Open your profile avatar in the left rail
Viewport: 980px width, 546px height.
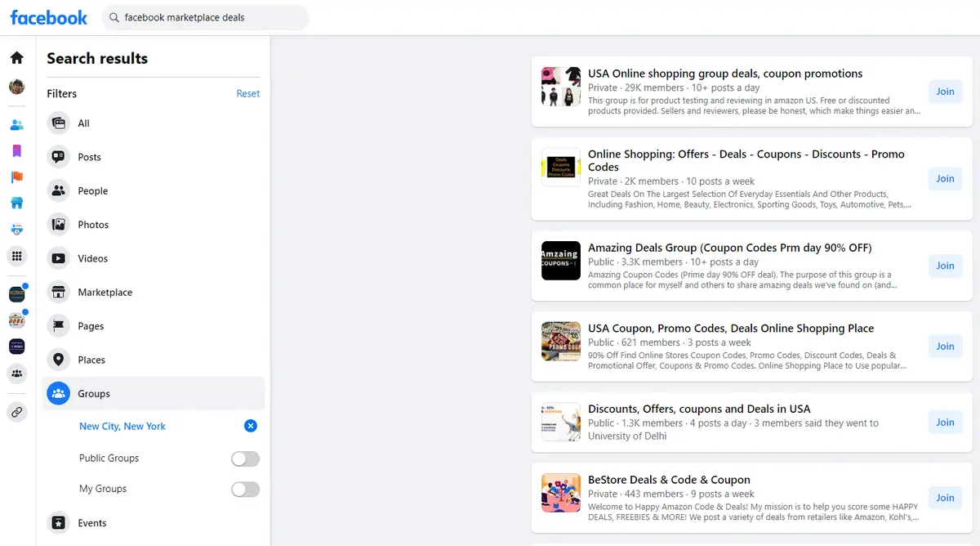click(16, 87)
